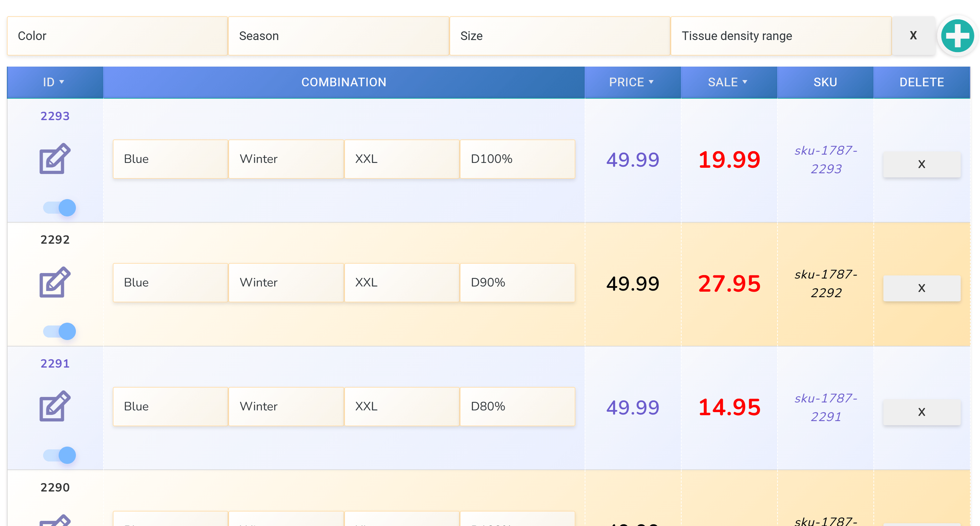Image resolution: width=980 pixels, height=526 pixels.
Task: Sort by the PRICE column header
Action: (632, 82)
